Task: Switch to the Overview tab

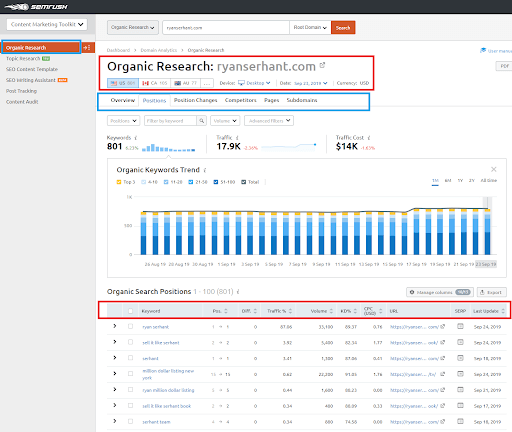Action: 123,100
